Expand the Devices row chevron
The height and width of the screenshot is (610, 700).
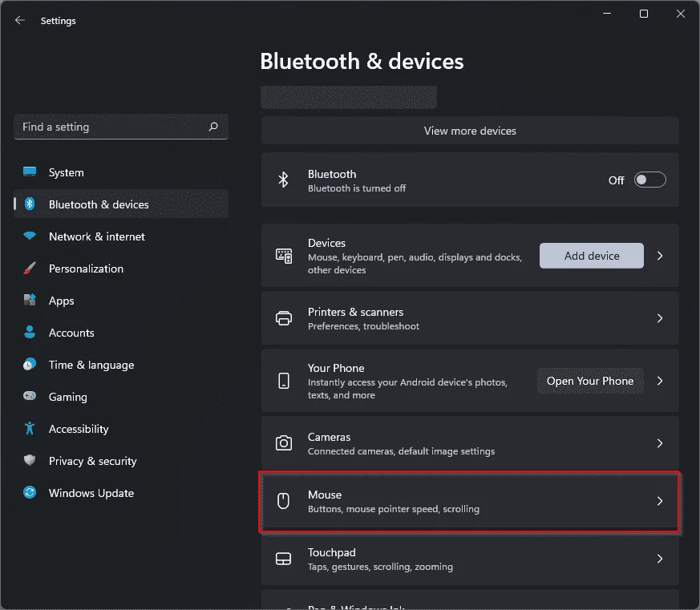pos(660,256)
